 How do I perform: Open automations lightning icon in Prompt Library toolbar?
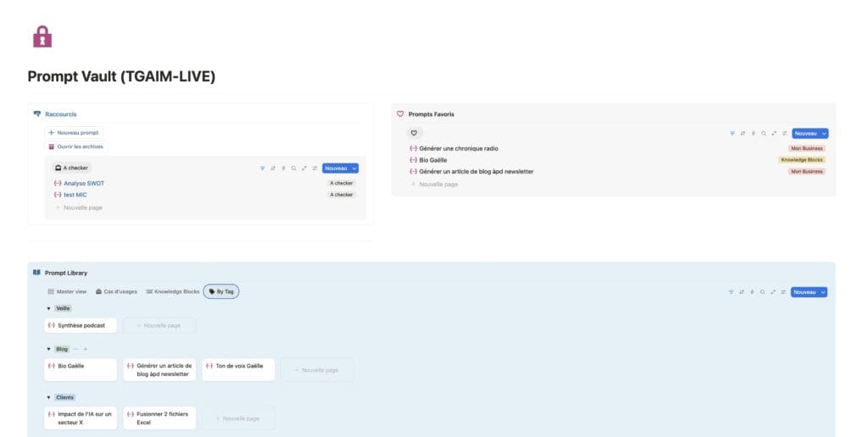tap(753, 292)
